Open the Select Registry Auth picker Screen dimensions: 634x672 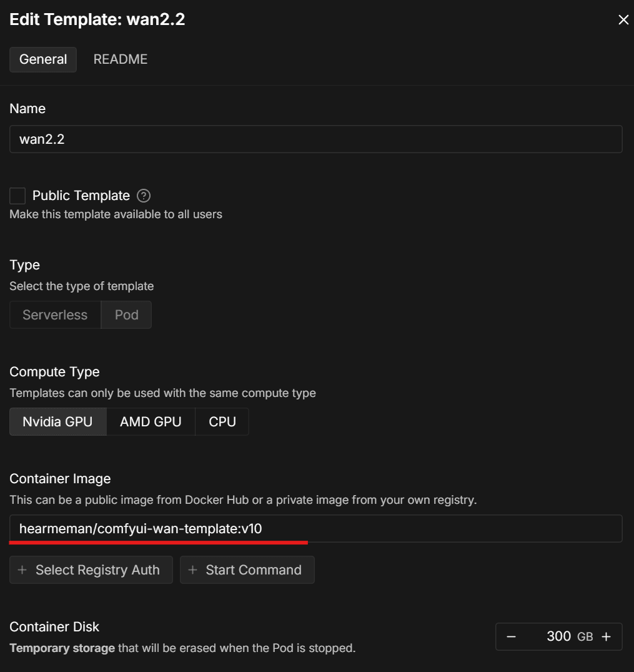point(91,570)
